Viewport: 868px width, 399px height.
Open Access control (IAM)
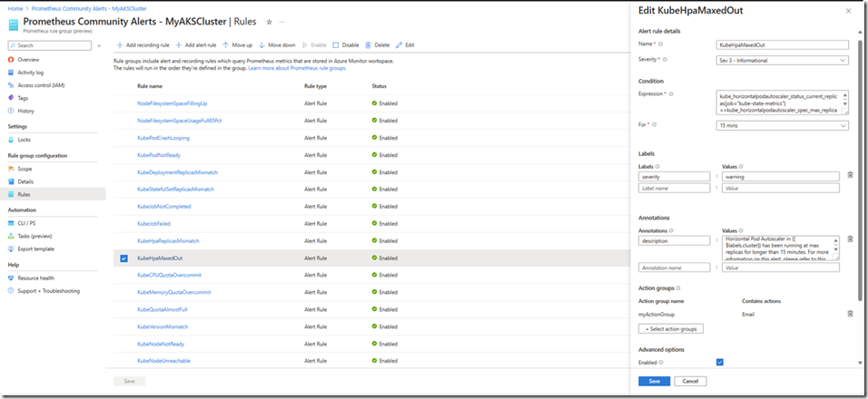click(x=41, y=85)
